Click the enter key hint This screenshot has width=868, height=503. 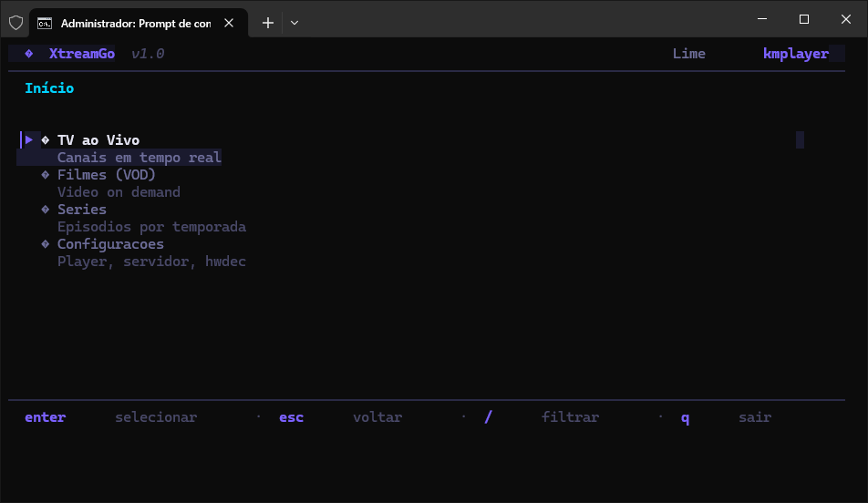point(46,417)
